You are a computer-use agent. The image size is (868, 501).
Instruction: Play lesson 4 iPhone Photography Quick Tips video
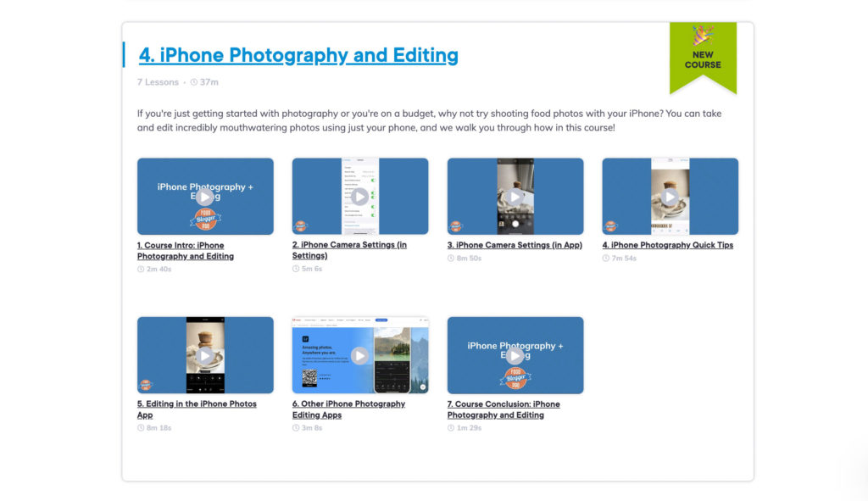pos(670,196)
